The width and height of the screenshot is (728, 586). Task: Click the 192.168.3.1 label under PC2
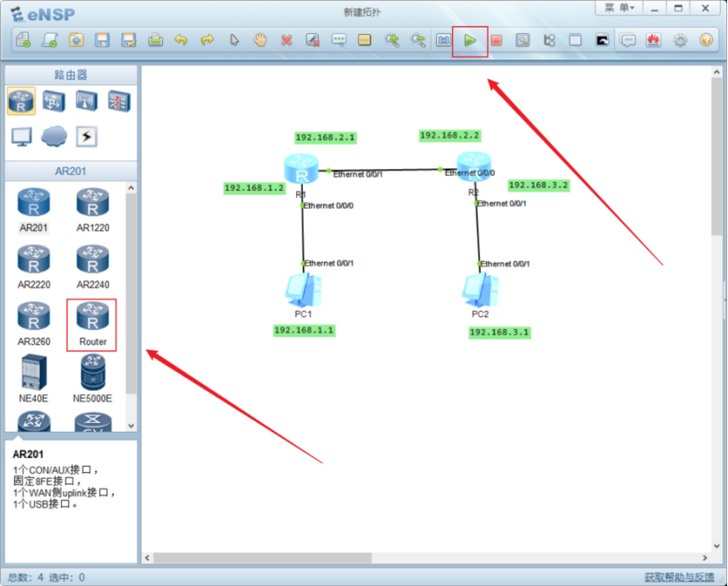point(499,333)
